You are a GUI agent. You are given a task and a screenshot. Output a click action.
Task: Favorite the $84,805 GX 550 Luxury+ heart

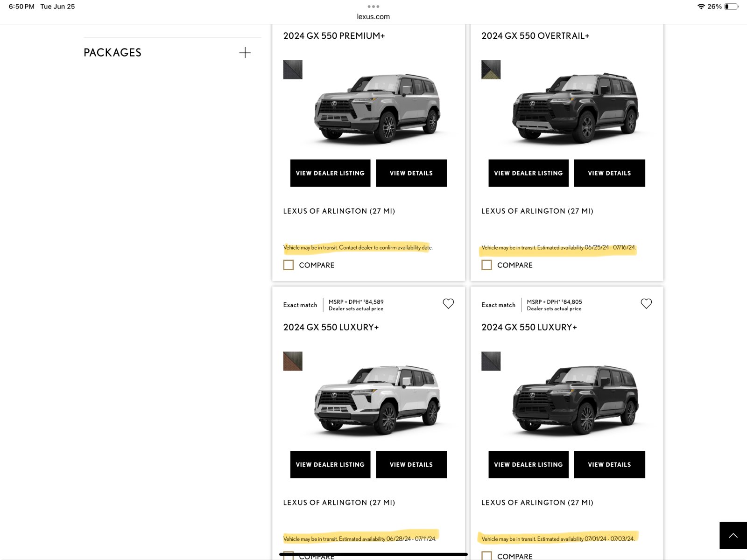[646, 304]
